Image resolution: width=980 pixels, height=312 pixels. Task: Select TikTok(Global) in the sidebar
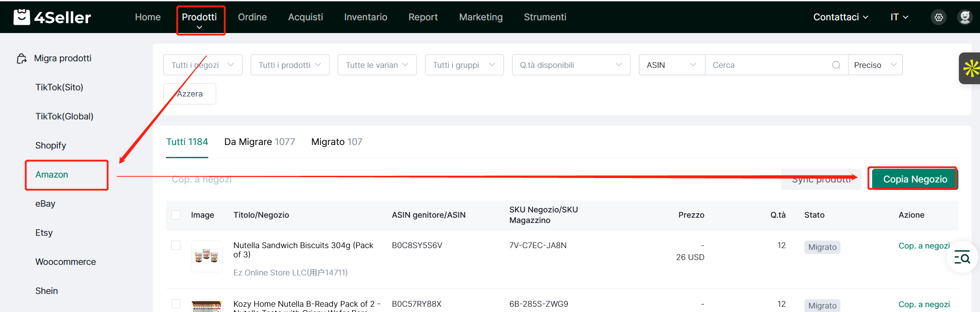64,116
